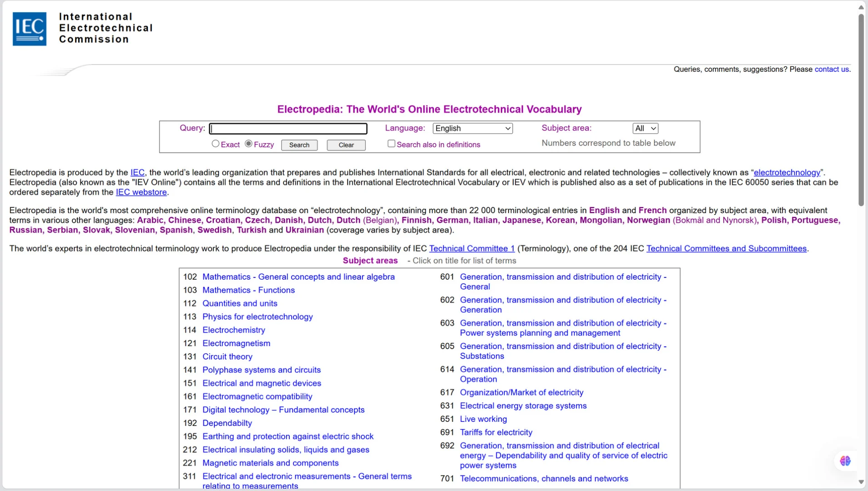Image resolution: width=868 pixels, height=491 pixels.
Task: Open subject 602 electricity - Generation
Action: [x=563, y=305]
